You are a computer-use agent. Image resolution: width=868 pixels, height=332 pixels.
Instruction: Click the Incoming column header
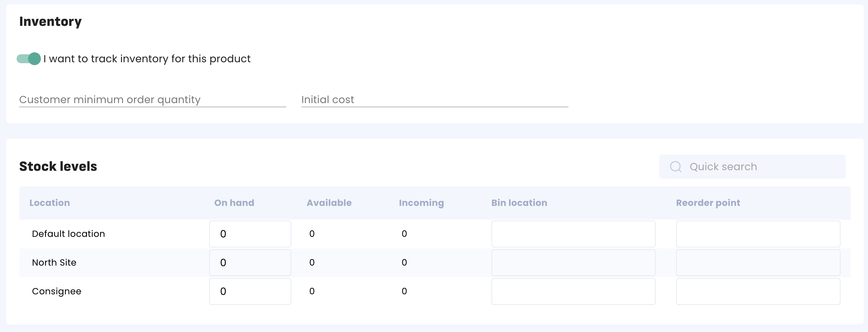click(421, 203)
